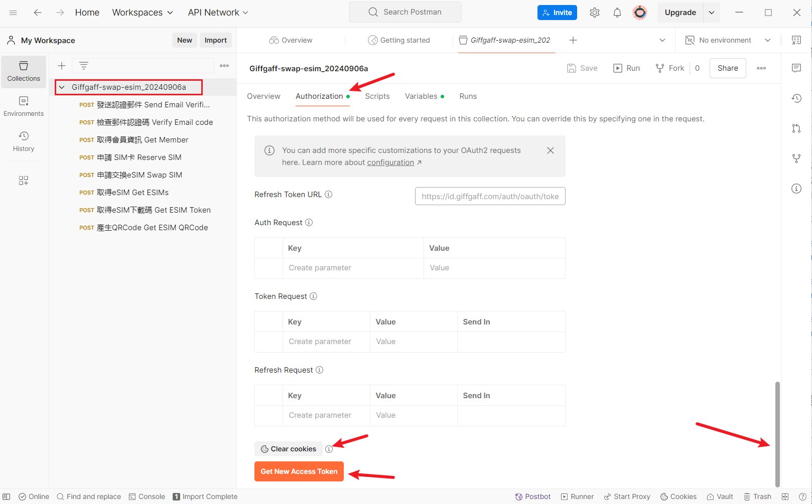Dismiss the OAuth2 customization info banner
Image resolution: width=812 pixels, height=504 pixels.
pyautogui.click(x=550, y=150)
